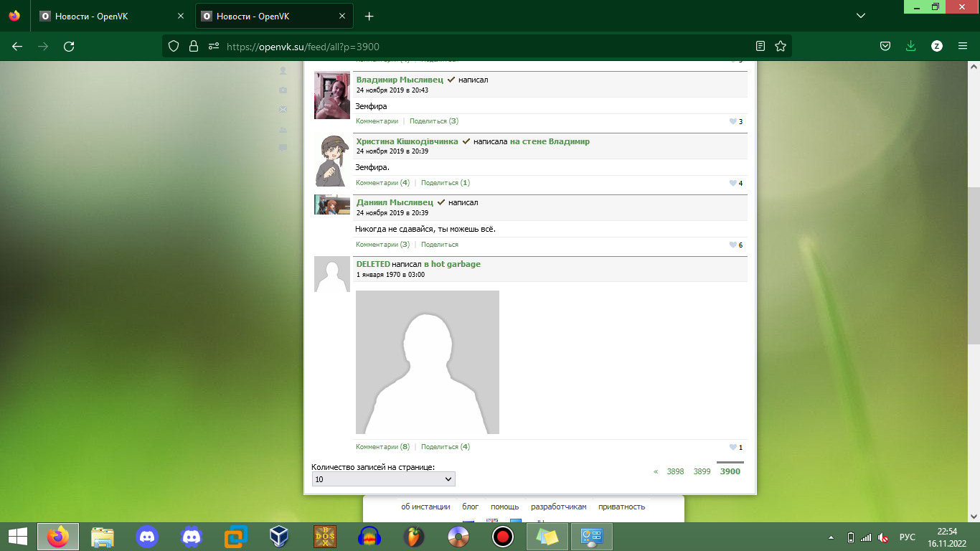Screen dimensions: 980x551
Task: Toggle reader view icon in the address bar
Action: tap(760, 47)
